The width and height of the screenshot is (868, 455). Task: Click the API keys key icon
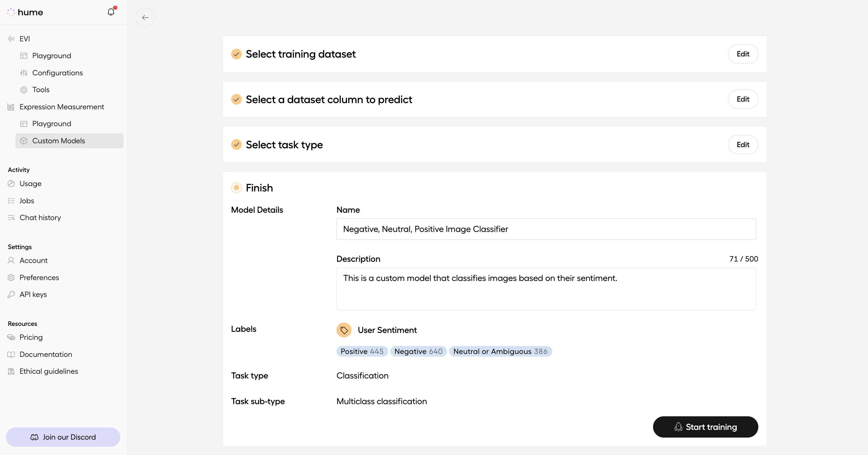click(x=11, y=294)
